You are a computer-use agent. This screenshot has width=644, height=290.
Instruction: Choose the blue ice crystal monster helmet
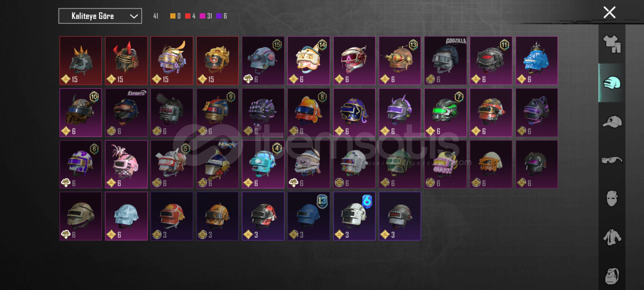[537, 61]
